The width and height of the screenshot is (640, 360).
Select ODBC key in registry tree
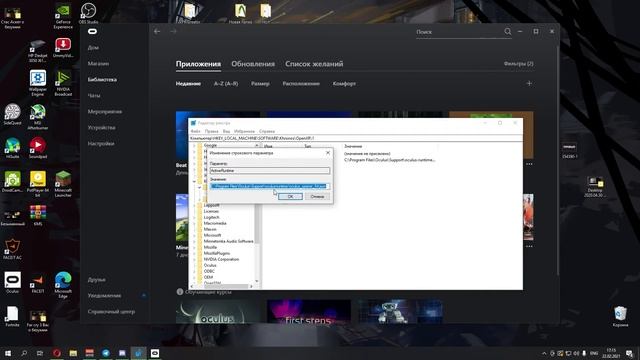pos(209,271)
